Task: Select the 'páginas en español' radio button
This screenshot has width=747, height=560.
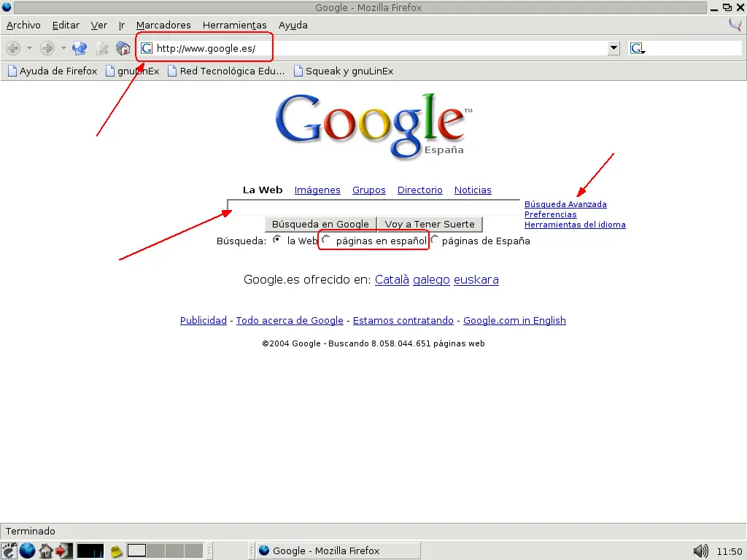Action: [326, 240]
